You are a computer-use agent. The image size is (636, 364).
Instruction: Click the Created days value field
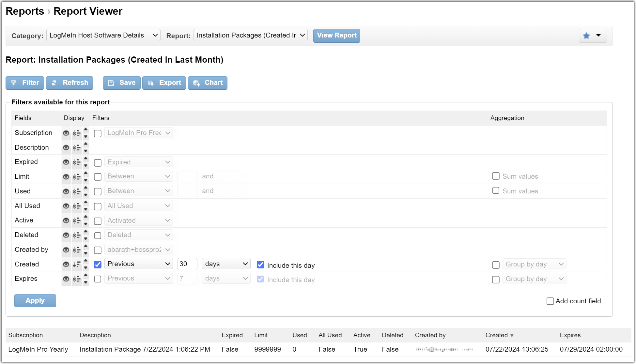coord(187,264)
